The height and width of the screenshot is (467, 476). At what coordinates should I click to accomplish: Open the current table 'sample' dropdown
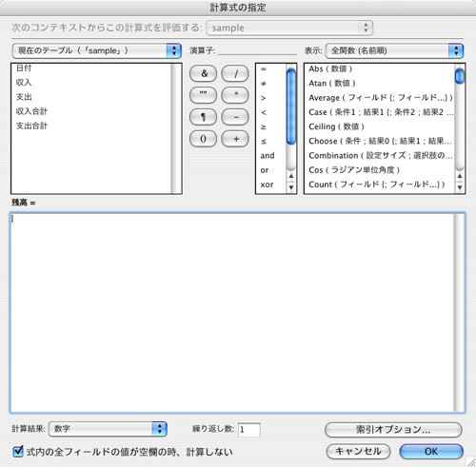point(97,50)
